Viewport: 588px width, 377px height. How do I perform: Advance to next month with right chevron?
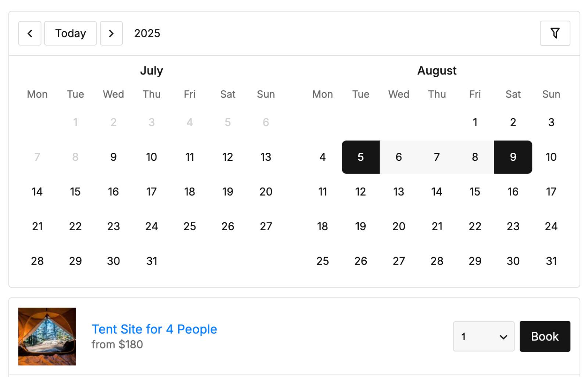point(111,33)
